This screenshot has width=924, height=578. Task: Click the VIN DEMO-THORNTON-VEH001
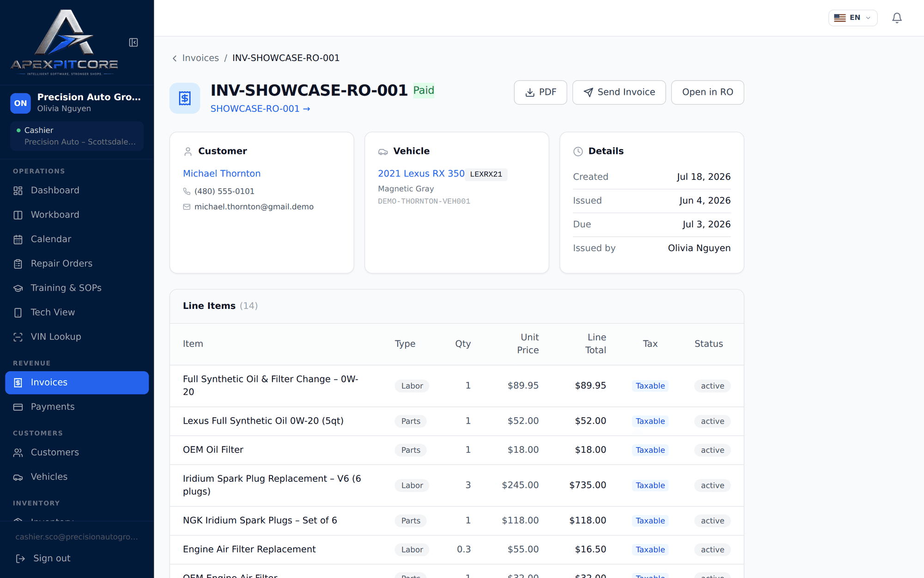tap(424, 201)
